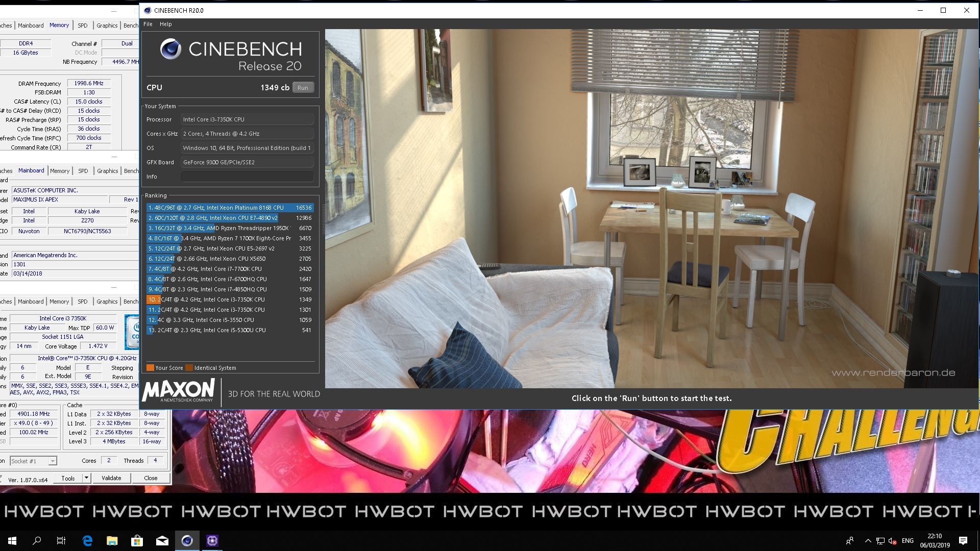Select ranking entry Xeon CPU E7-4890 v2
The image size is (980, 551).
230,218
